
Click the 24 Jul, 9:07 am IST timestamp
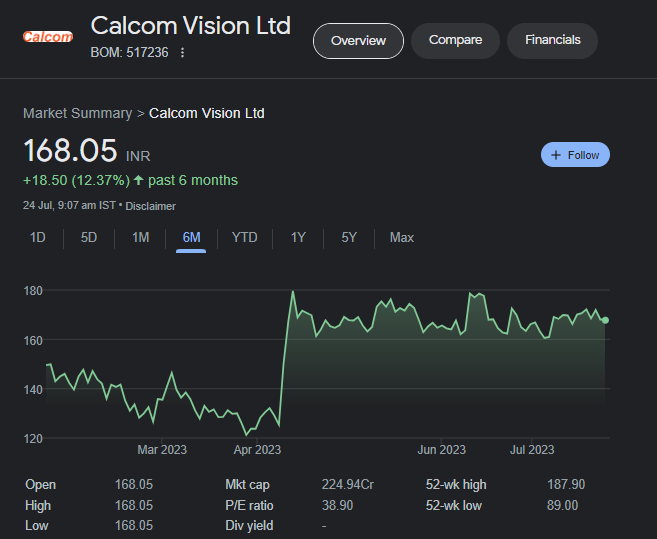[x=69, y=205]
